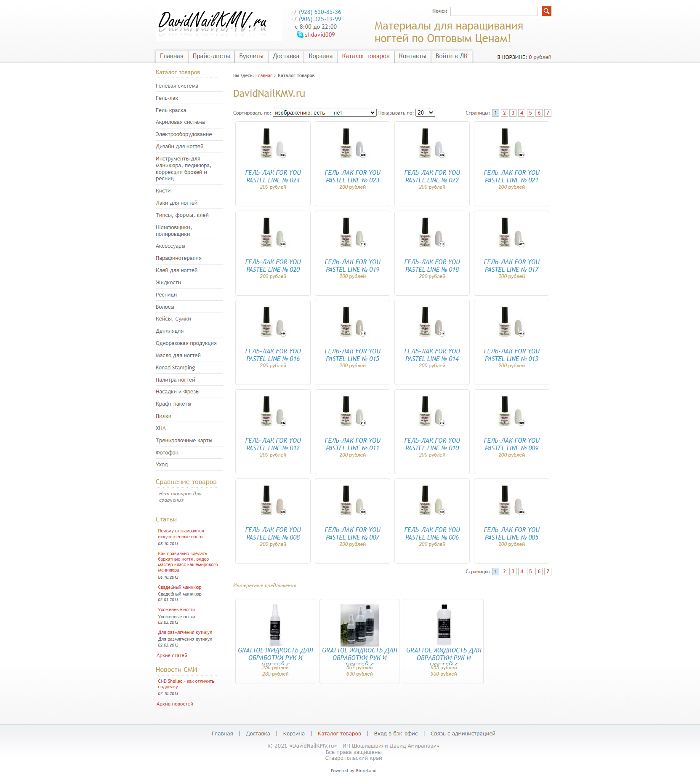
Task: Open ГЕЛЬ-ЛАК FOR YOU PASTEL LINE № 006 link
Action: coord(432,534)
